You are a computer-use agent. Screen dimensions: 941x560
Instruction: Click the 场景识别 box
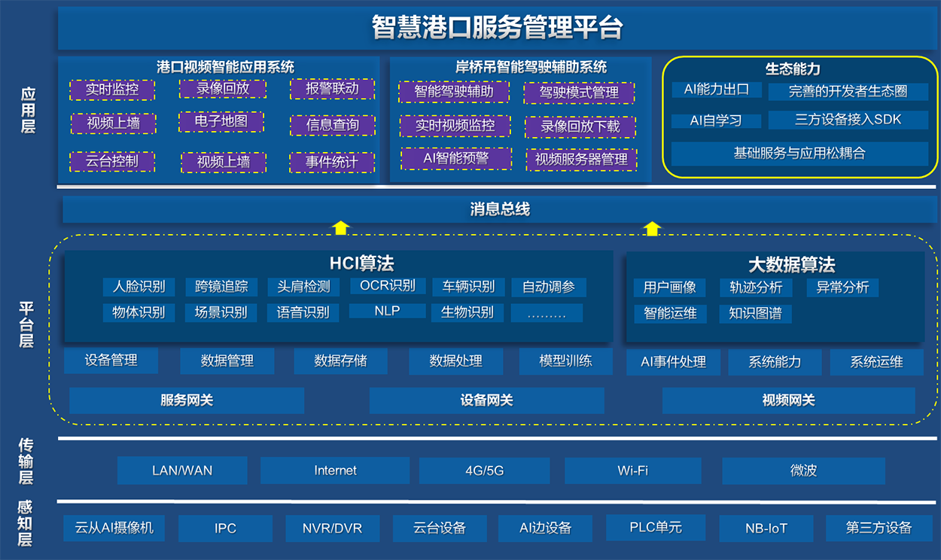pyautogui.click(x=221, y=312)
